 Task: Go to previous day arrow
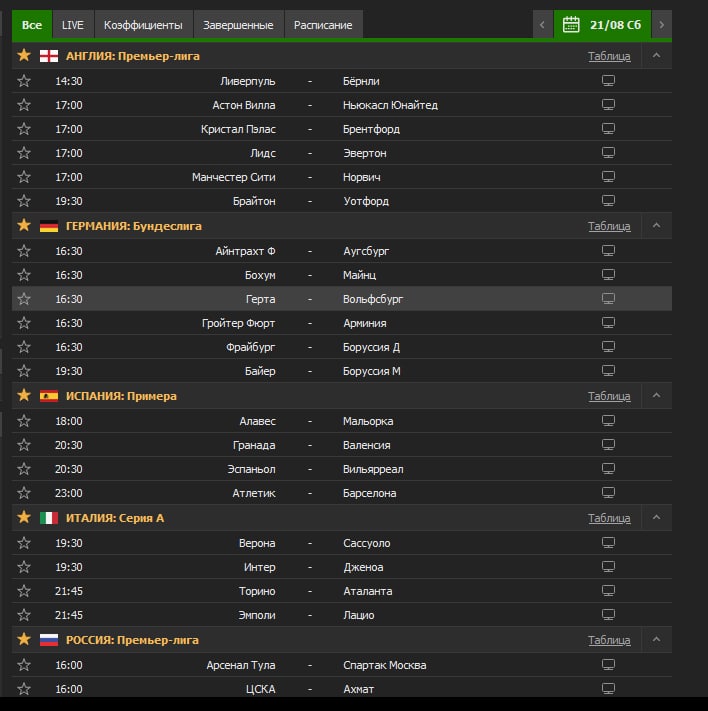point(542,24)
